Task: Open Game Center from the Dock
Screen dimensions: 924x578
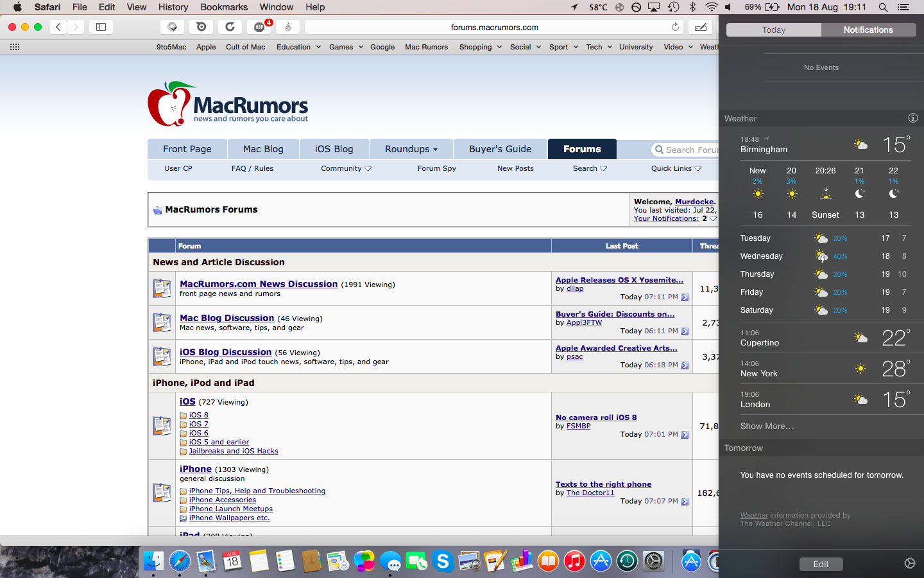Action: click(364, 561)
